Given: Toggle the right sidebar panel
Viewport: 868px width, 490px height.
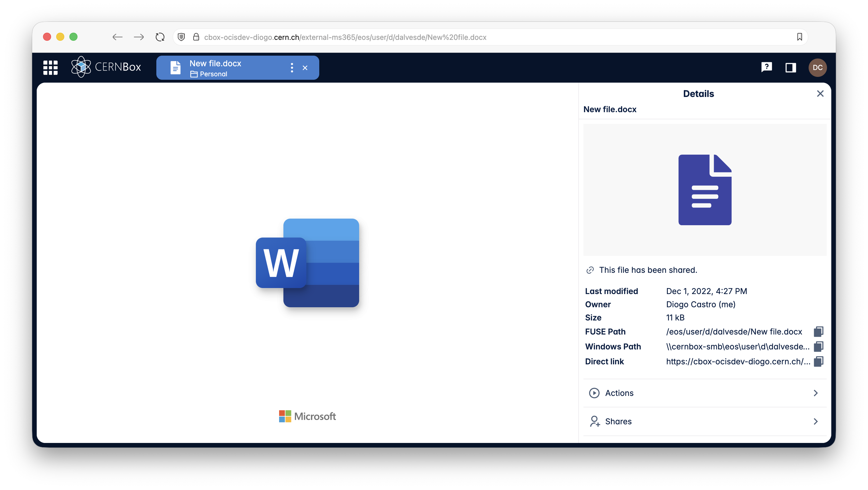Looking at the screenshot, I should click(791, 67).
